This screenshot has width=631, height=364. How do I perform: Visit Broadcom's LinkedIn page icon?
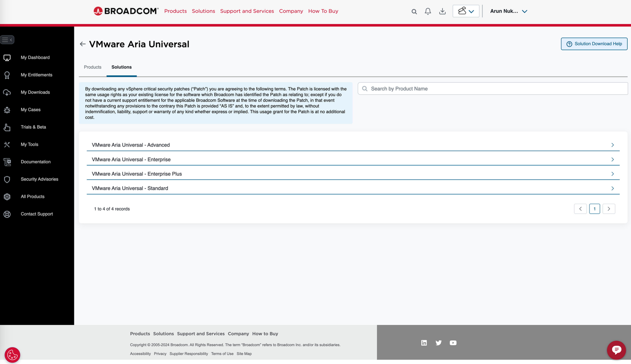point(424,343)
